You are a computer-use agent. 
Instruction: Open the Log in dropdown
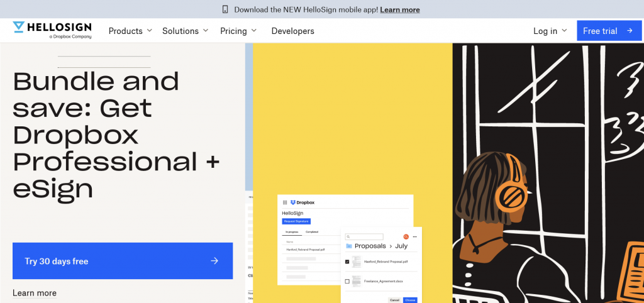click(x=550, y=31)
